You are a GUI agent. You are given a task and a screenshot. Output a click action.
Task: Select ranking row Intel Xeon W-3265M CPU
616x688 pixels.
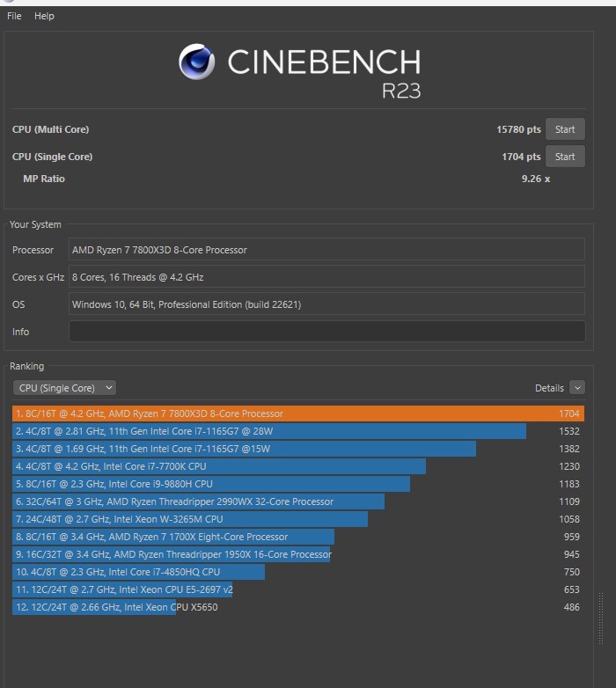(298, 519)
